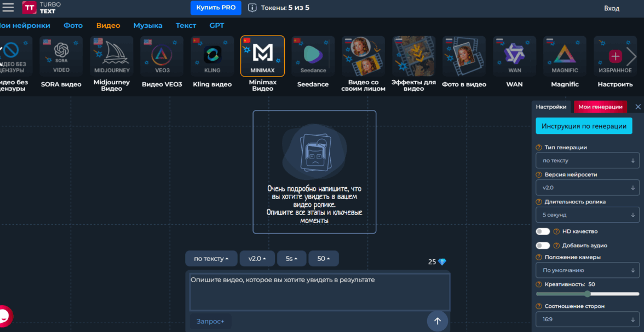
Task: Select Minimax Видео tool
Action: click(x=262, y=63)
